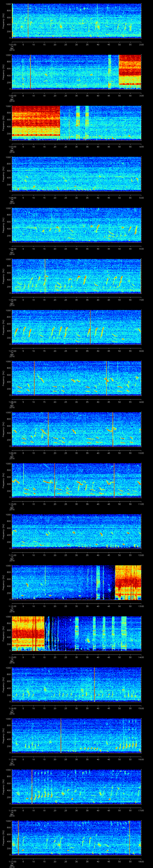This screenshot has height=868, width=153.
Task: Click the '1:15:00' start time label
Action: pos(12,759)
